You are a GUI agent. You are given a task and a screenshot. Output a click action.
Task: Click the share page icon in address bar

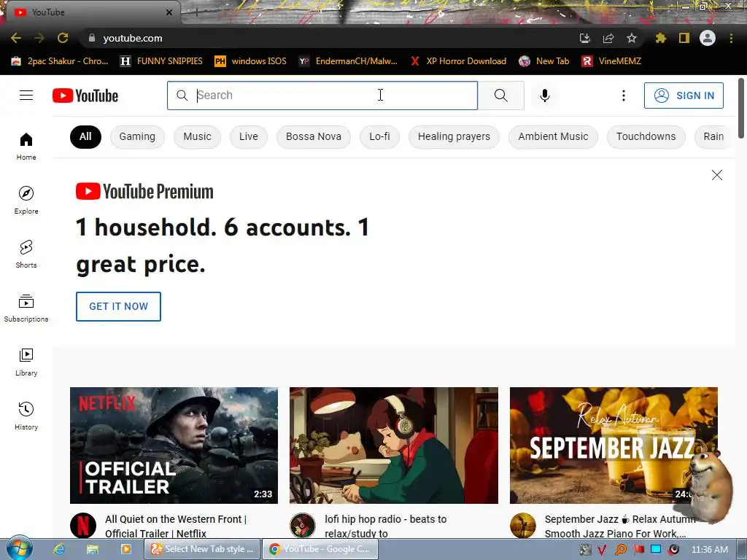608,38
